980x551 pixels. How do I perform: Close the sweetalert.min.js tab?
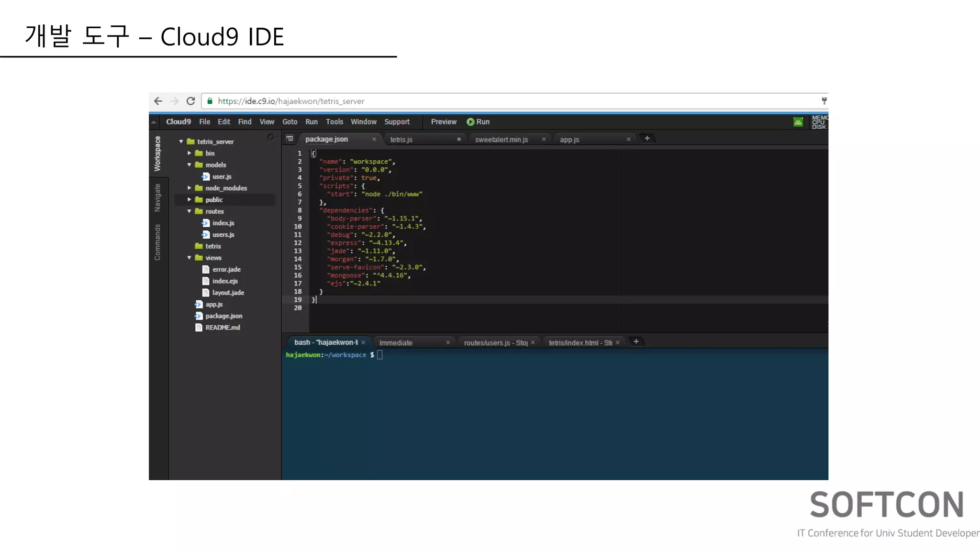click(x=544, y=139)
